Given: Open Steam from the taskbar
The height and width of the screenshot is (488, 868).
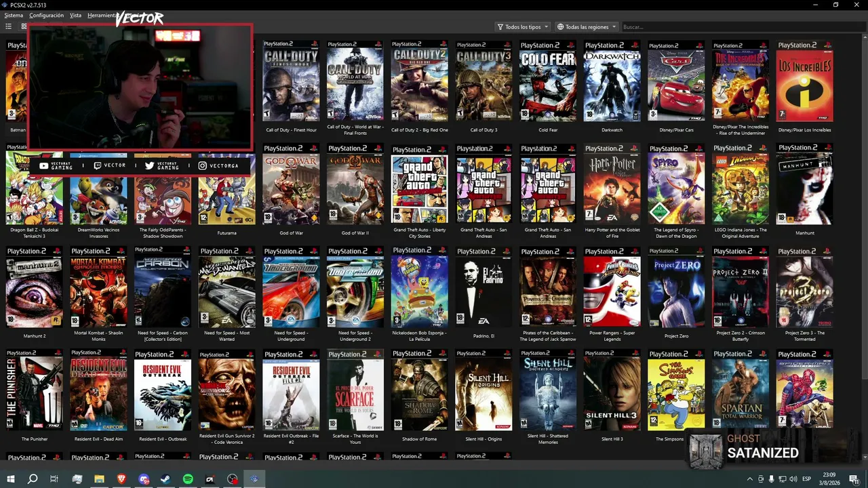Looking at the screenshot, I should 165,479.
